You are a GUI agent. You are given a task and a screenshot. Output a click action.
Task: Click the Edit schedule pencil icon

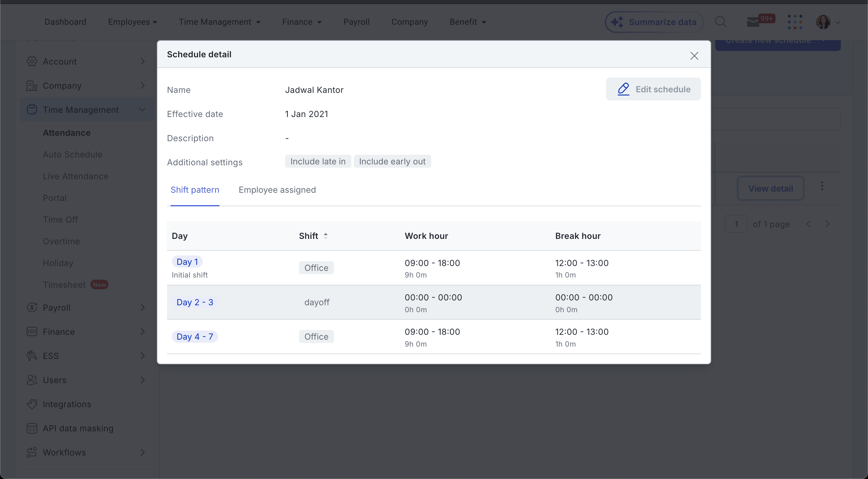(x=623, y=89)
